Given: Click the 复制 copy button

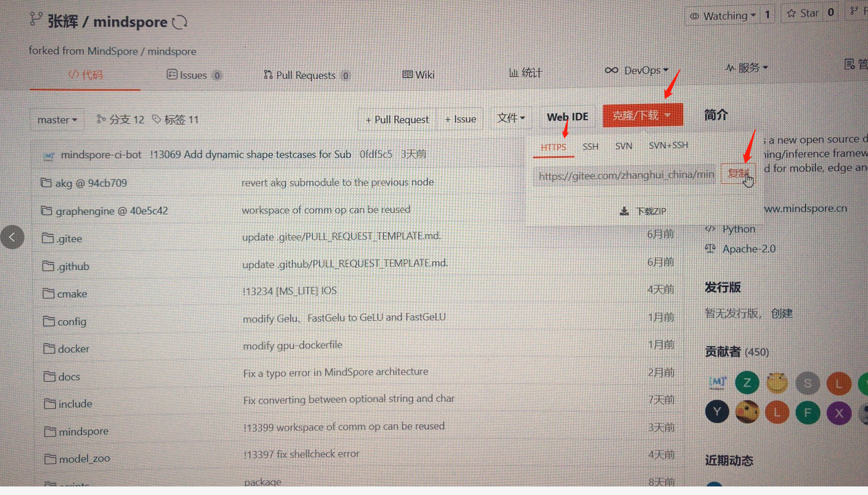Looking at the screenshot, I should pyautogui.click(x=738, y=174).
